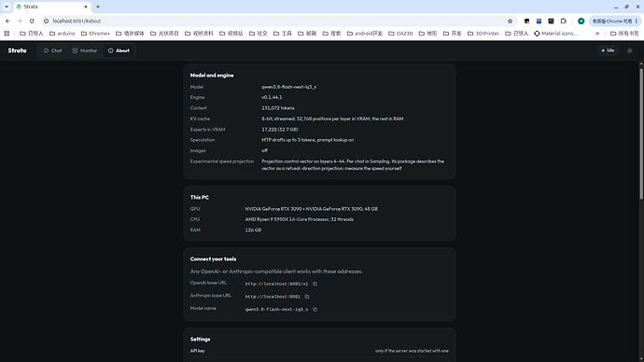Open the 视频站 bookmarks folder
The width and height of the screenshot is (644, 362).
click(x=231, y=34)
